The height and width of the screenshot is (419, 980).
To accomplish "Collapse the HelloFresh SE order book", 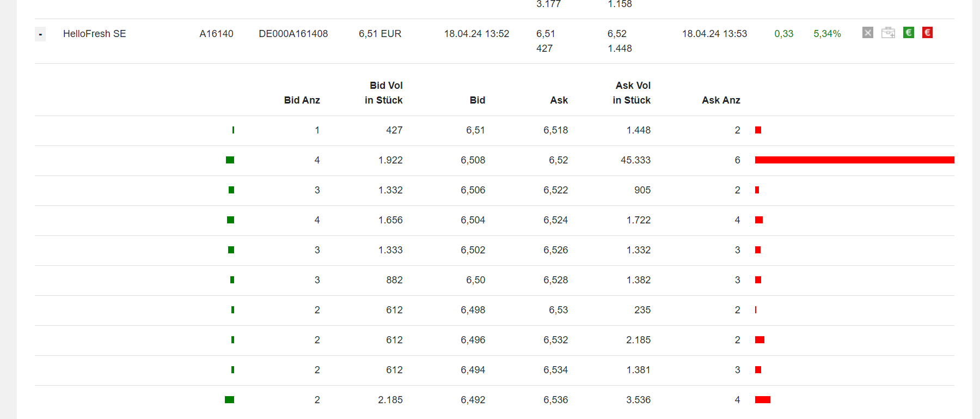I will pos(40,34).
